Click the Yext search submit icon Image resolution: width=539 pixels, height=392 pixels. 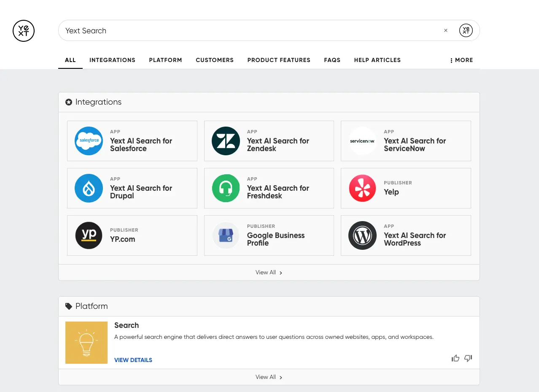click(466, 30)
